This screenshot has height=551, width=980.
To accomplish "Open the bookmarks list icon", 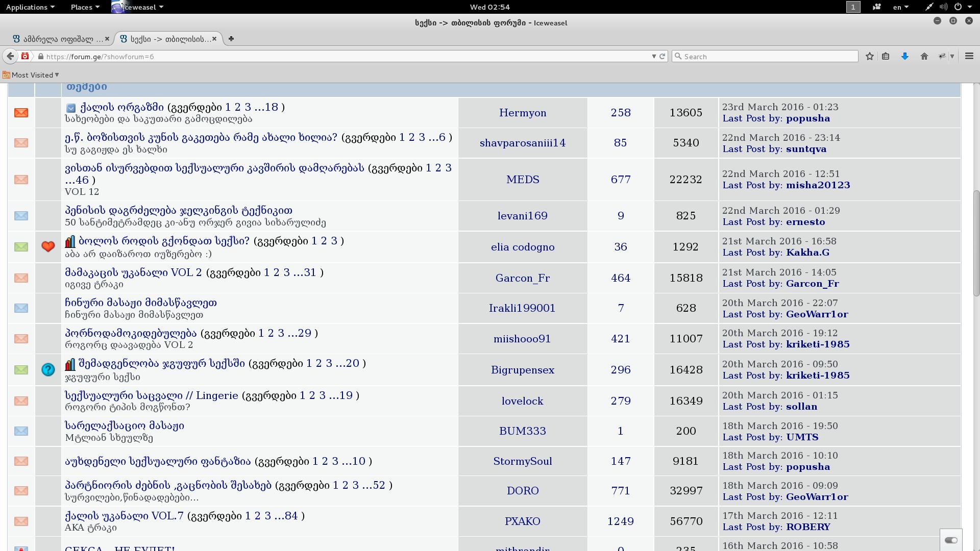I will tap(886, 57).
